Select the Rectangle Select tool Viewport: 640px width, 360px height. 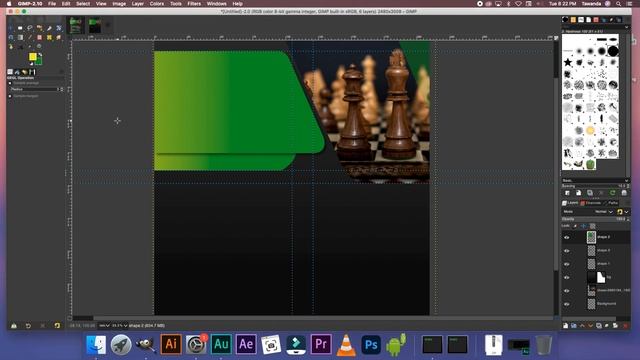(x=20, y=28)
